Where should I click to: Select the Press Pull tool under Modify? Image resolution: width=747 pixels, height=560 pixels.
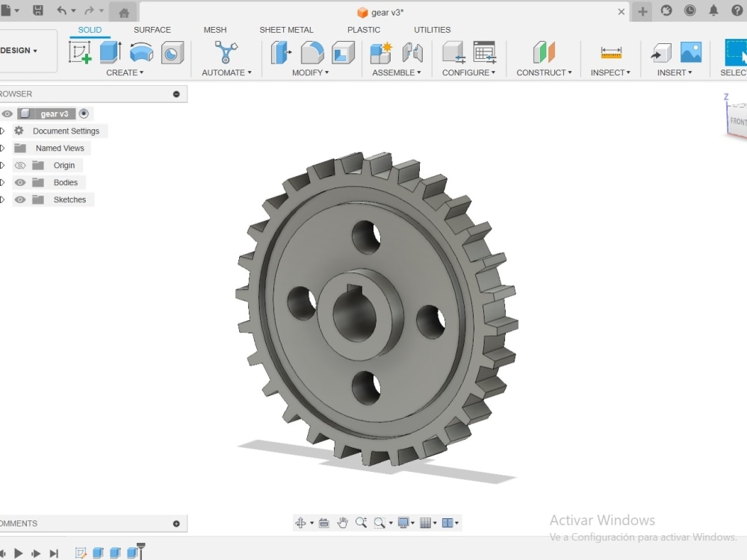pos(282,52)
